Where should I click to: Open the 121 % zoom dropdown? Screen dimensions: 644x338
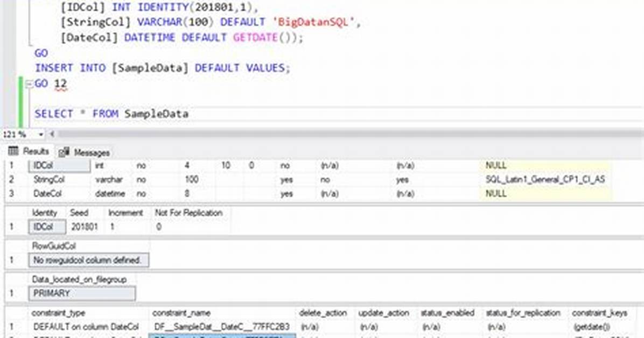click(x=41, y=135)
